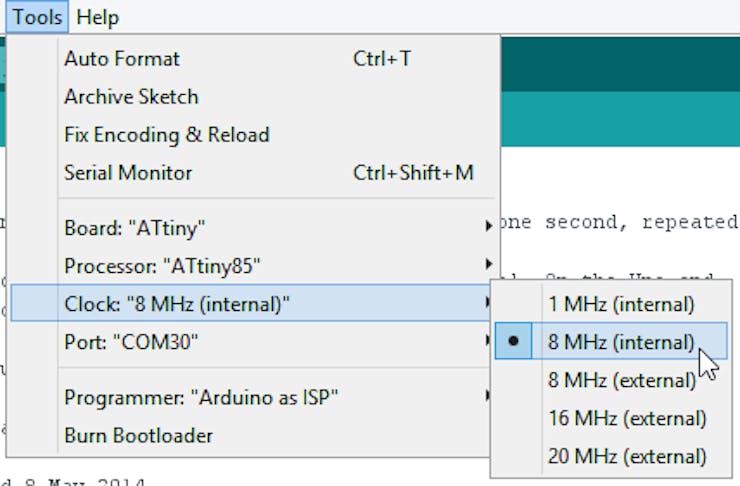
Task: Select 8 MHz (internal) clock option
Action: tap(620, 342)
